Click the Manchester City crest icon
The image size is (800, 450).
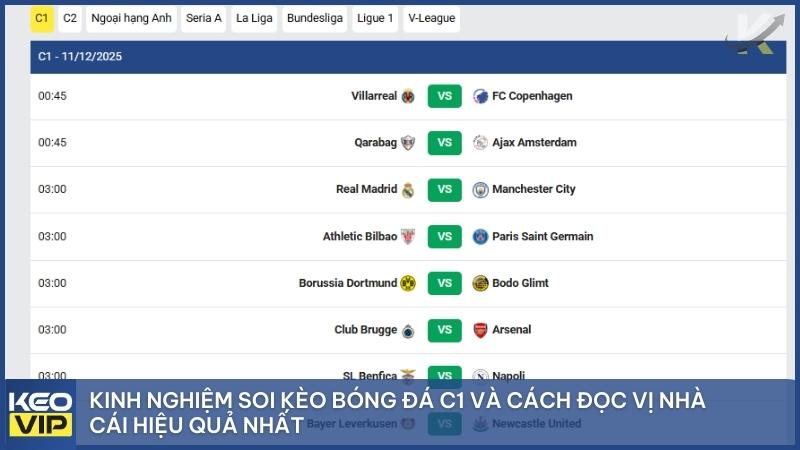pos(481,190)
